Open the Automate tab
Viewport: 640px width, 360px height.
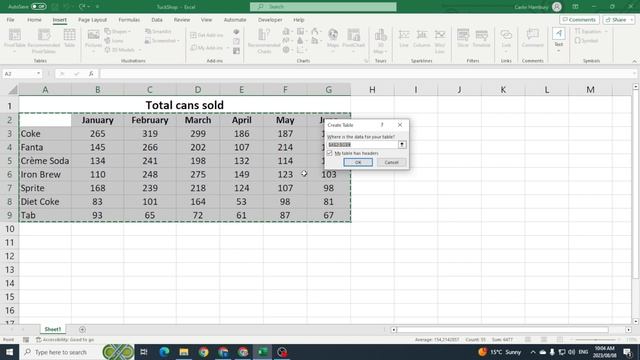(x=235, y=20)
